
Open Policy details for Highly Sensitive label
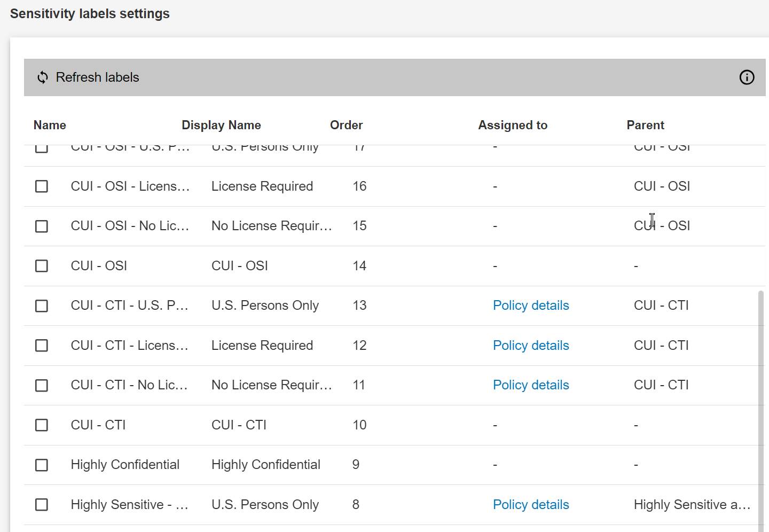point(531,504)
